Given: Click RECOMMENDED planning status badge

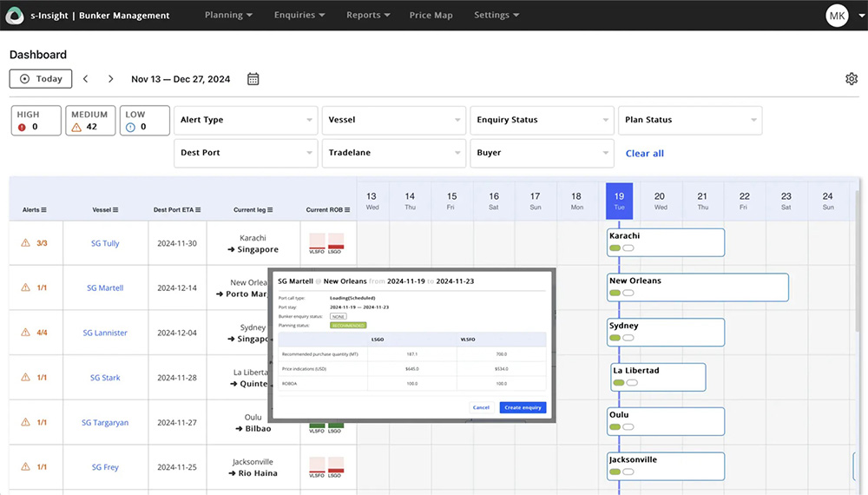Looking at the screenshot, I should 348,326.
